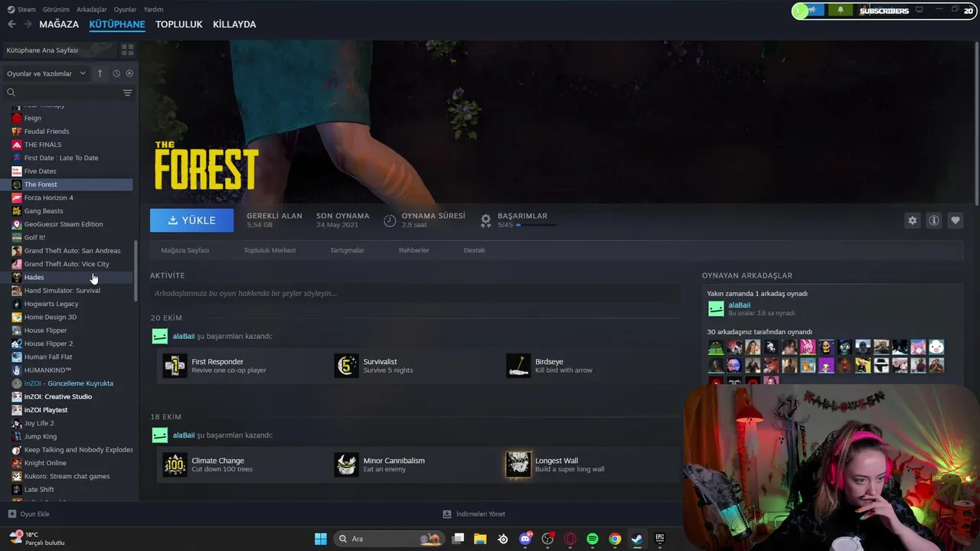This screenshot has height=551, width=980.
Task: Click the sort ascending arrow in sidebar
Action: (100, 73)
